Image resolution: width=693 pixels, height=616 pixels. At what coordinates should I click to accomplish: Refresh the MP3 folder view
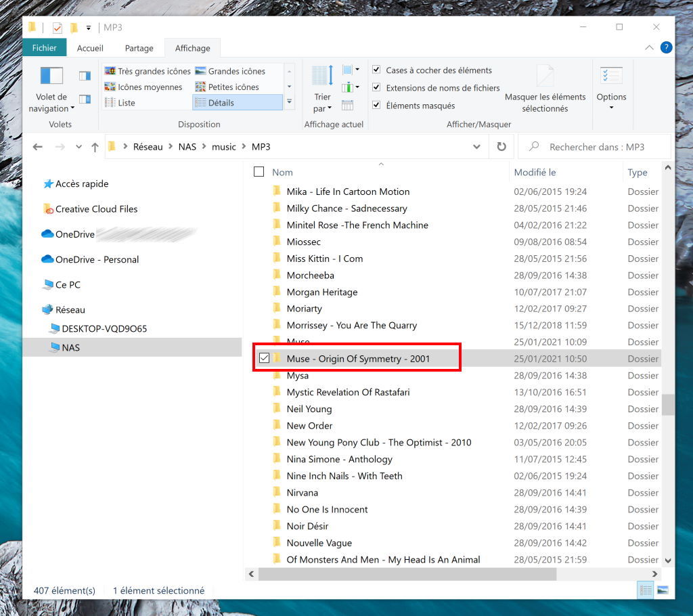point(501,147)
